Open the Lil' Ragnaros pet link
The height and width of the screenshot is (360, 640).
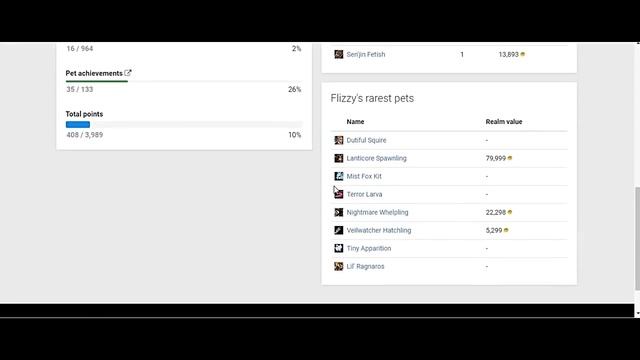[365, 266]
